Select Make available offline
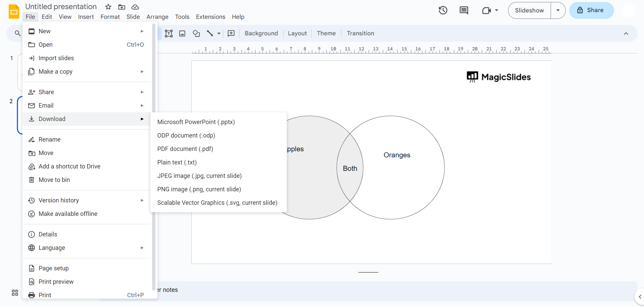The image size is (644, 307). pyautogui.click(x=68, y=214)
